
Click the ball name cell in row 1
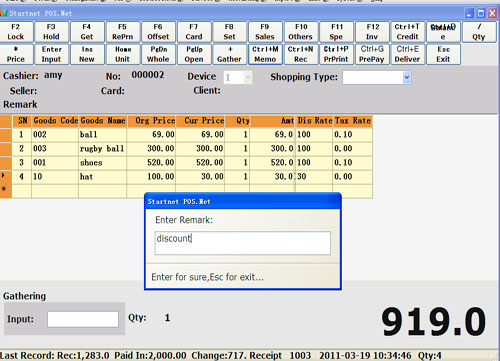click(x=103, y=135)
